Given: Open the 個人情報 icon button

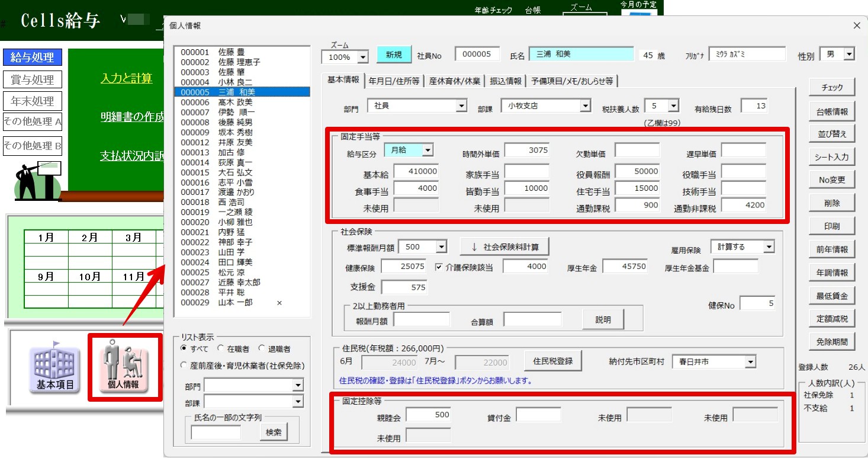Looking at the screenshot, I should click(124, 367).
